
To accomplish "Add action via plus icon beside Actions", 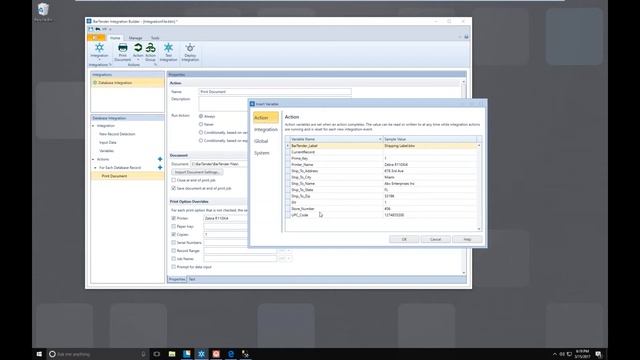I will click(x=160, y=159).
